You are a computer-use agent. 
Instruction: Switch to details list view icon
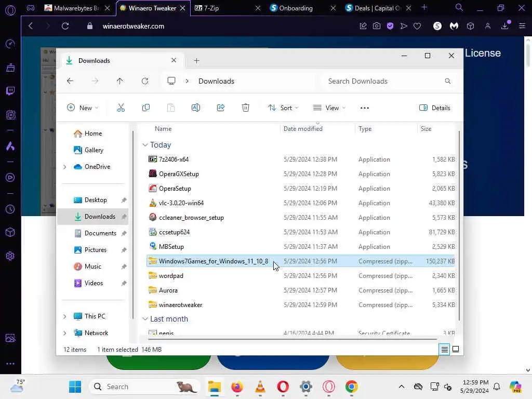click(445, 349)
